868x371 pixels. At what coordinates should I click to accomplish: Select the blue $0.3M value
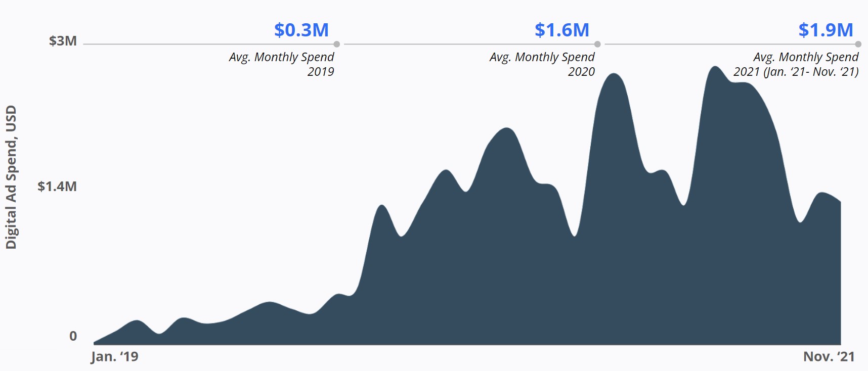[301, 30]
